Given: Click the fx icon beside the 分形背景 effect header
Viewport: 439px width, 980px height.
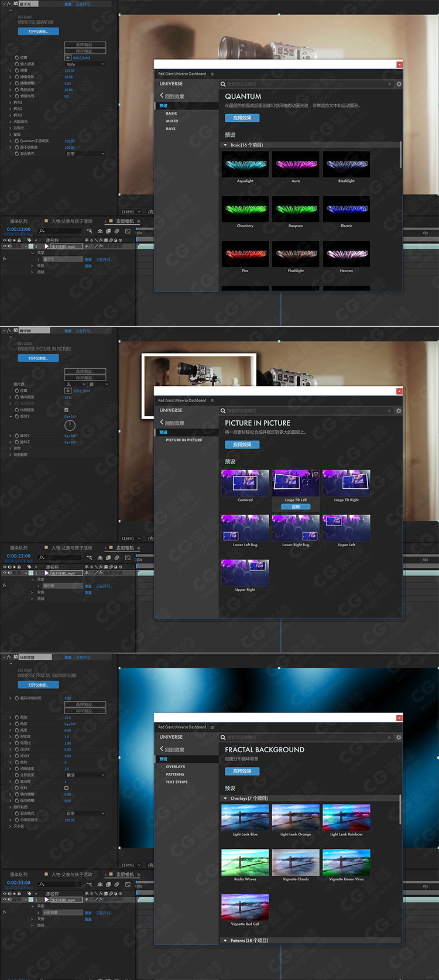Looking at the screenshot, I should pyautogui.click(x=9, y=657).
